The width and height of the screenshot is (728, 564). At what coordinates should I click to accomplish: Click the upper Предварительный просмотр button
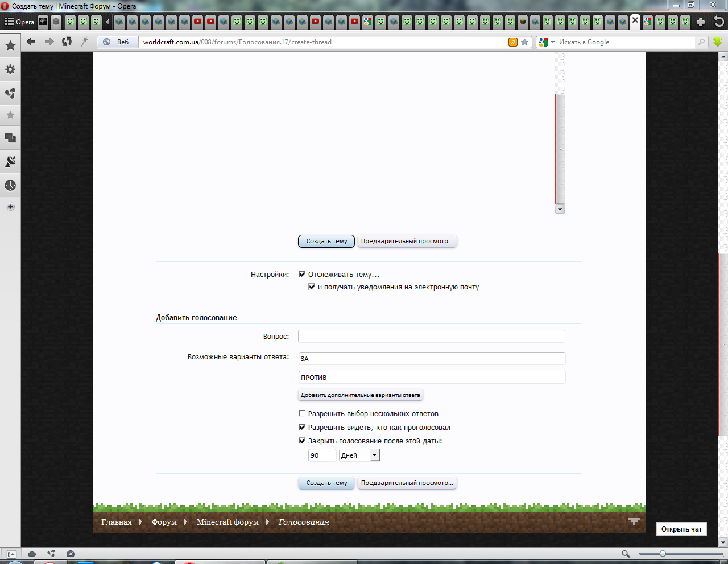[x=407, y=242]
